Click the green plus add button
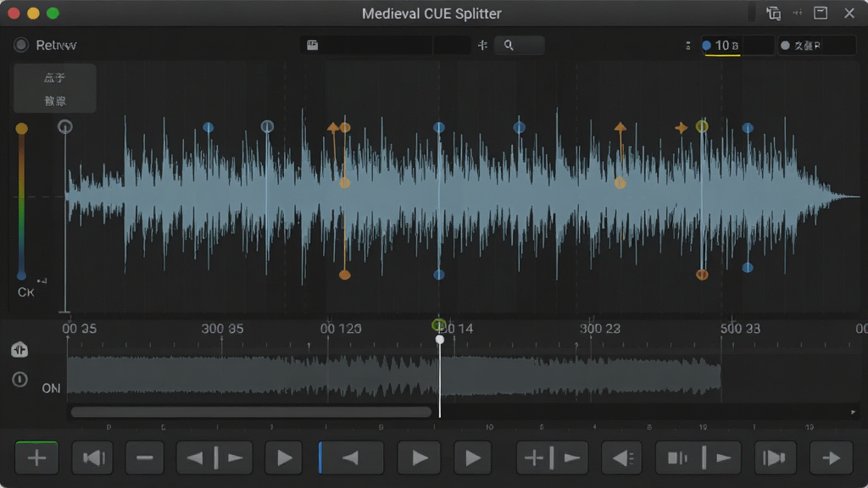The width and height of the screenshot is (868, 488). coord(36,457)
